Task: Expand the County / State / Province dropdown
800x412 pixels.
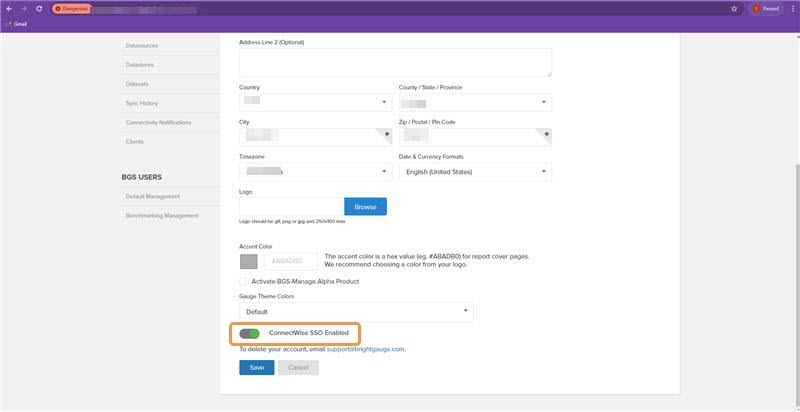Action: (475, 102)
